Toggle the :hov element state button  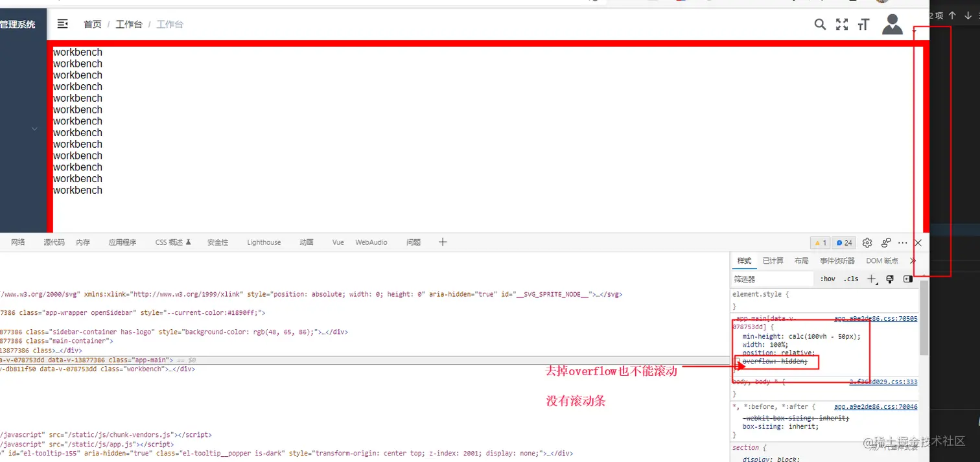828,279
